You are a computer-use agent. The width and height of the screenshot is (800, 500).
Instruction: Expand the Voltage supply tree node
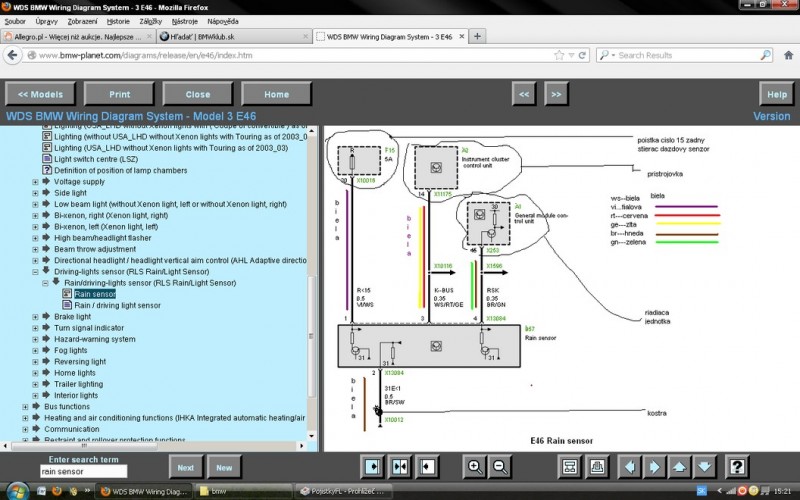pos(35,182)
